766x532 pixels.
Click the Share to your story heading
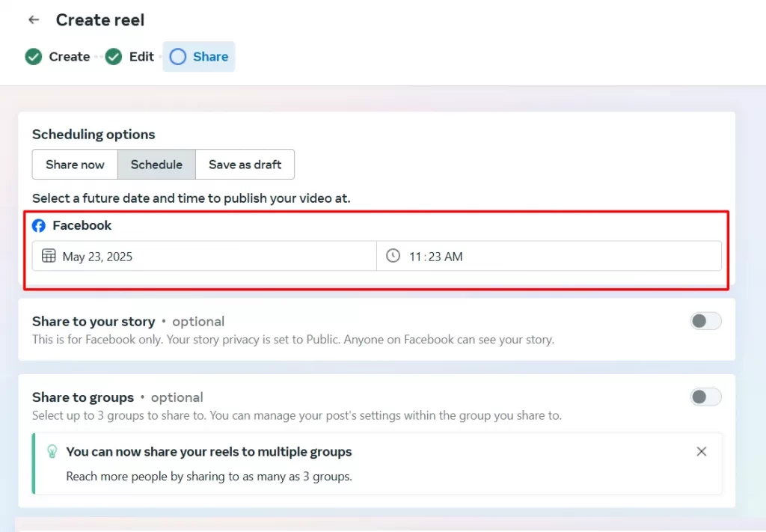click(x=94, y=322)
